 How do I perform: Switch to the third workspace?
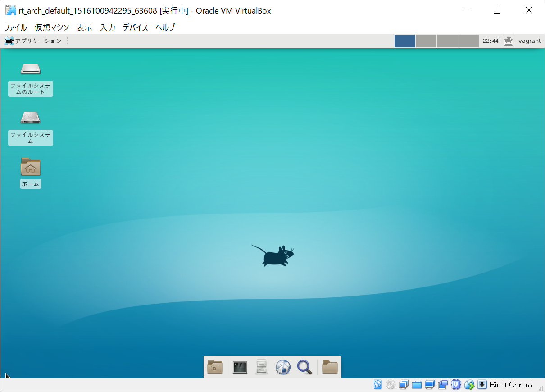click(x=447, y=41)
